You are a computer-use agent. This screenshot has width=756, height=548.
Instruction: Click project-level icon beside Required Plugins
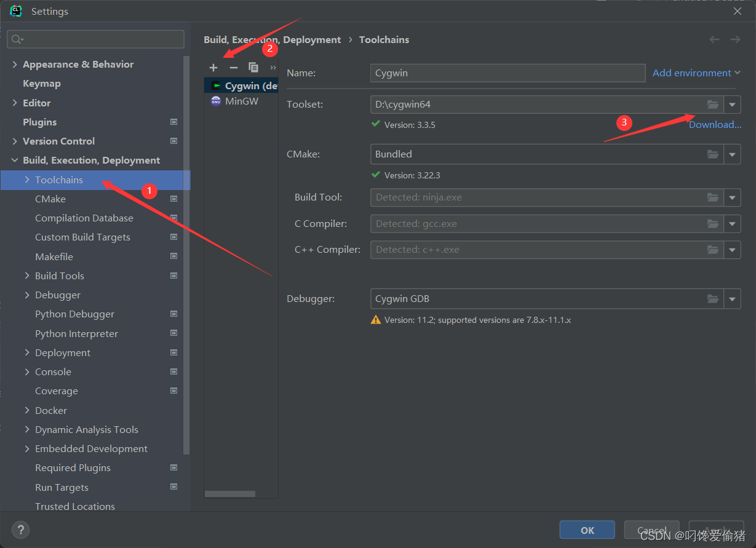pyautogui.click(x=173, y=467)
